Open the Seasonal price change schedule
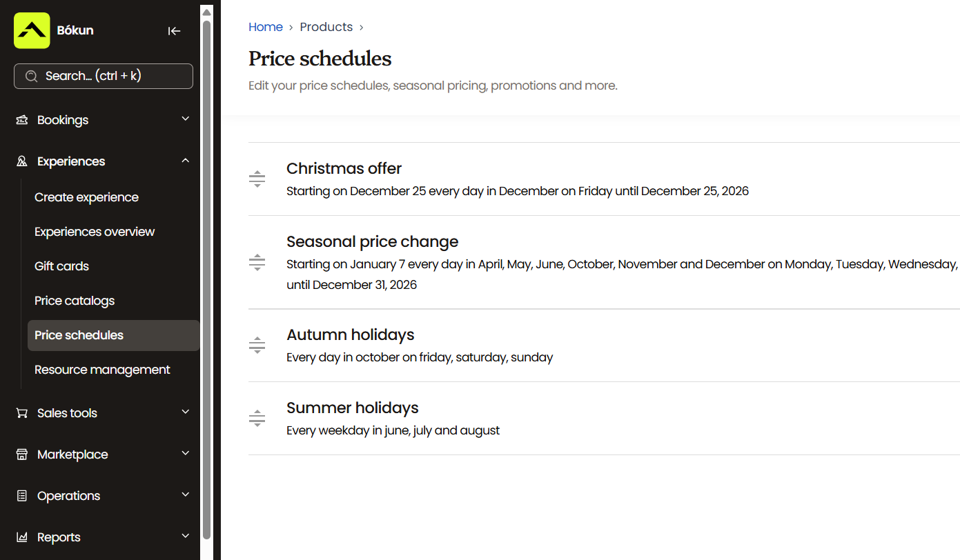960x560 pixels. point(372,242)
